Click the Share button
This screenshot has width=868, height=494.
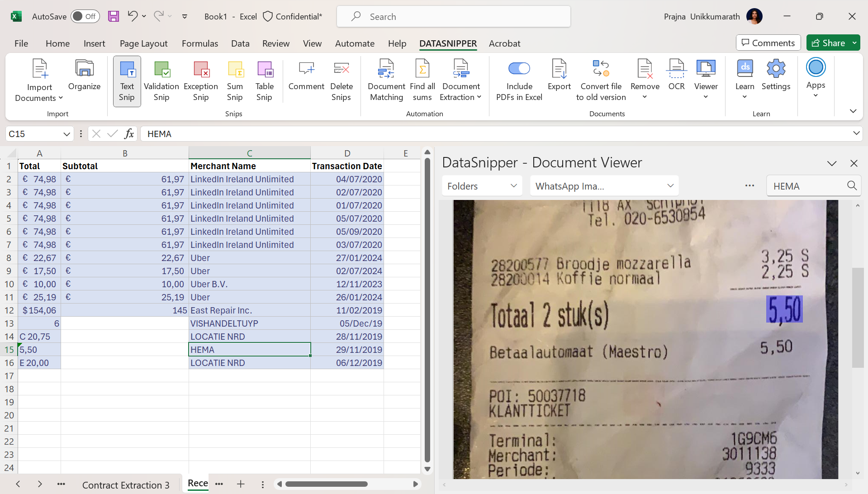click(x=828, y=43)
